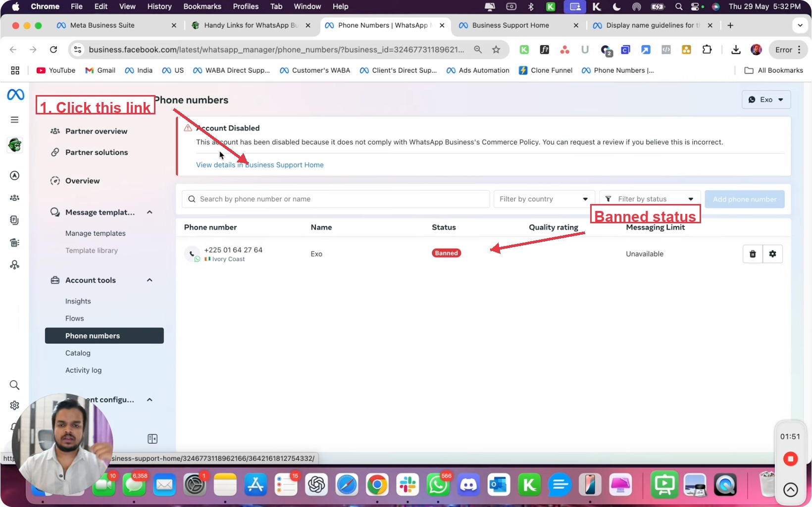
Task: Open WhatsApp from the dock
Action: click(x=438, y=485)
